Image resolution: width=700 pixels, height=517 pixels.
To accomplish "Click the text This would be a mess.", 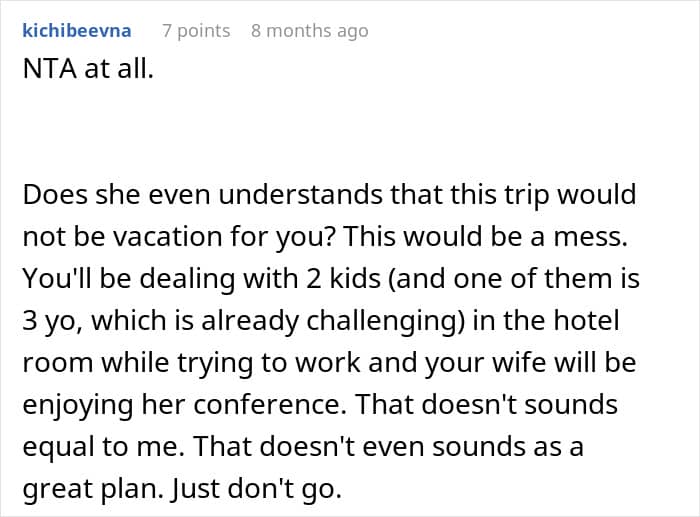I will pyautogui.click(x=485, y=236).
